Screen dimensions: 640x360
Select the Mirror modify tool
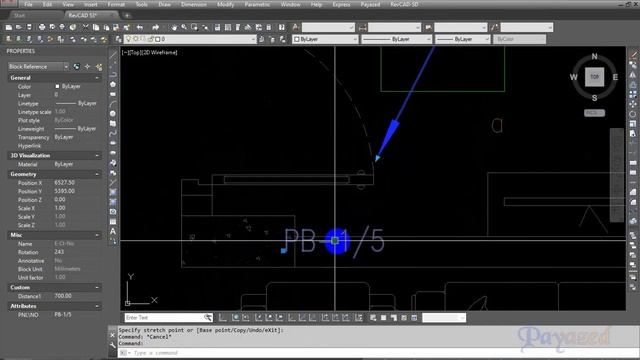pos(633,75)
